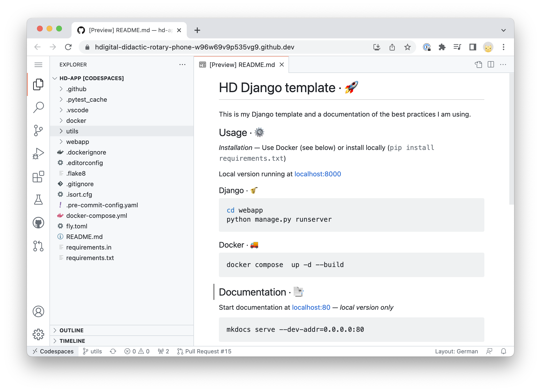
Task: Open the hamburger application menu
Action: 38,65
